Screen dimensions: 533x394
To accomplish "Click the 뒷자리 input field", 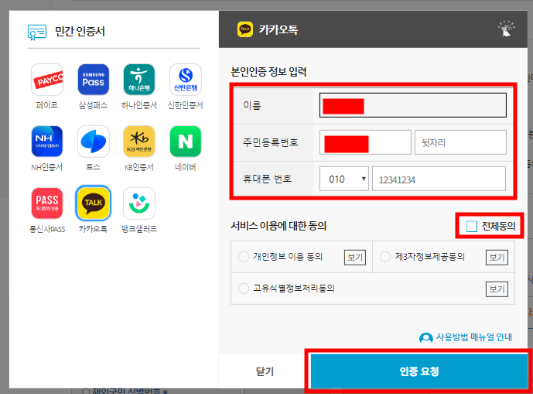I will (x=461, y=142).
